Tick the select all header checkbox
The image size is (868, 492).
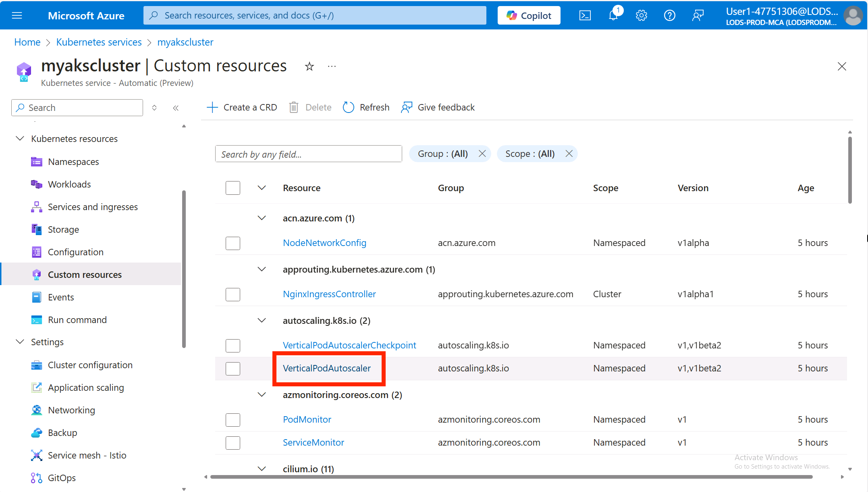click(x=233, y=188)
